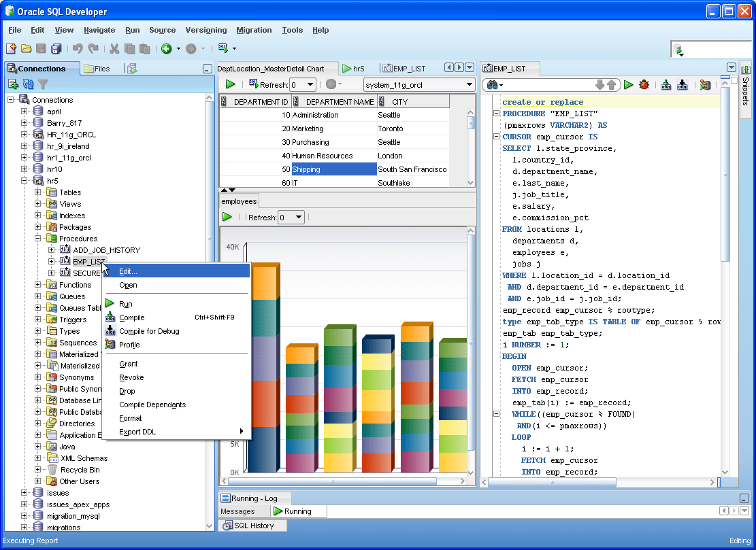The height and width of the screenshot is (550, 756).
Task: Run the DeptLocation report with green arrow
Action: [231, 84]
